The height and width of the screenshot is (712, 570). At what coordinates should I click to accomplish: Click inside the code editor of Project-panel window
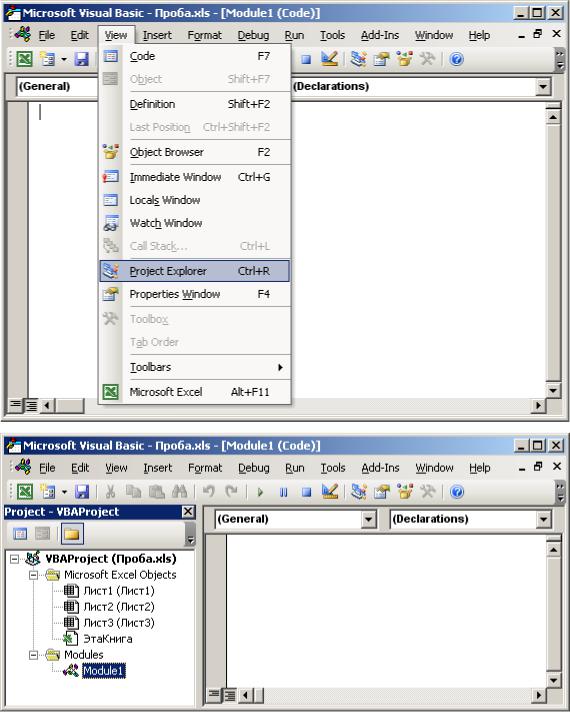click(x=385, y=610)
